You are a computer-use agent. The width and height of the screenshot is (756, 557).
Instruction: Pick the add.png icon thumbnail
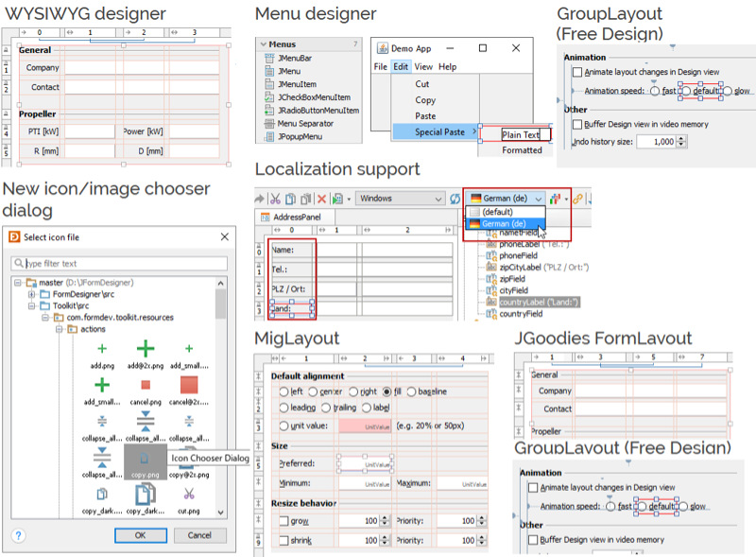(x=102, y=349)
